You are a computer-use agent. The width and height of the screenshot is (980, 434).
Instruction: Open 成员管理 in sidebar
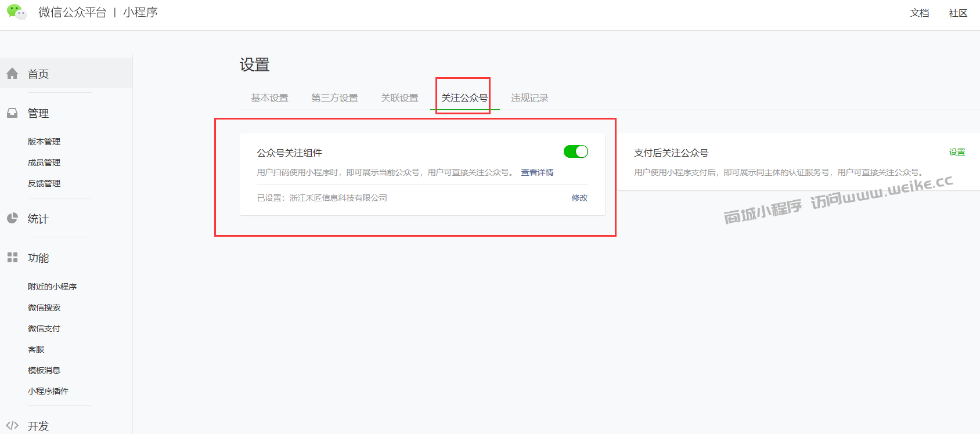tap(44, 162)
